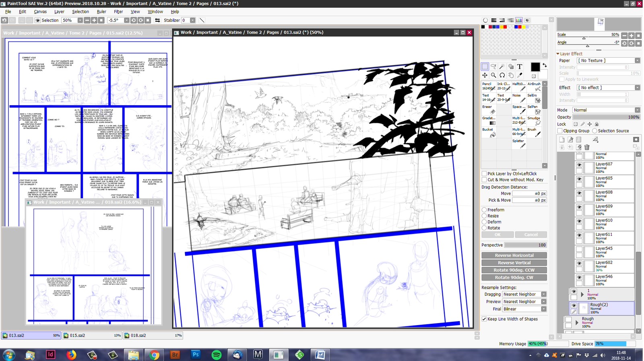Open the Canvas menu
The height and width of the screenshot is (361, 644).
coord(40,12)
